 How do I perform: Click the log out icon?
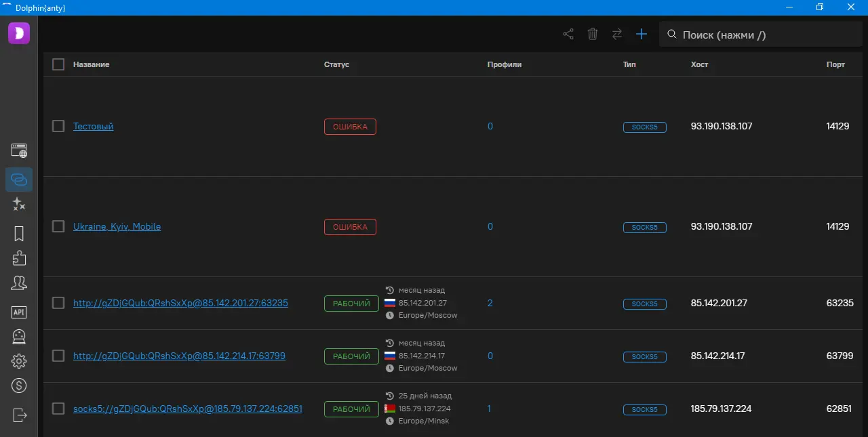(19, 415)
